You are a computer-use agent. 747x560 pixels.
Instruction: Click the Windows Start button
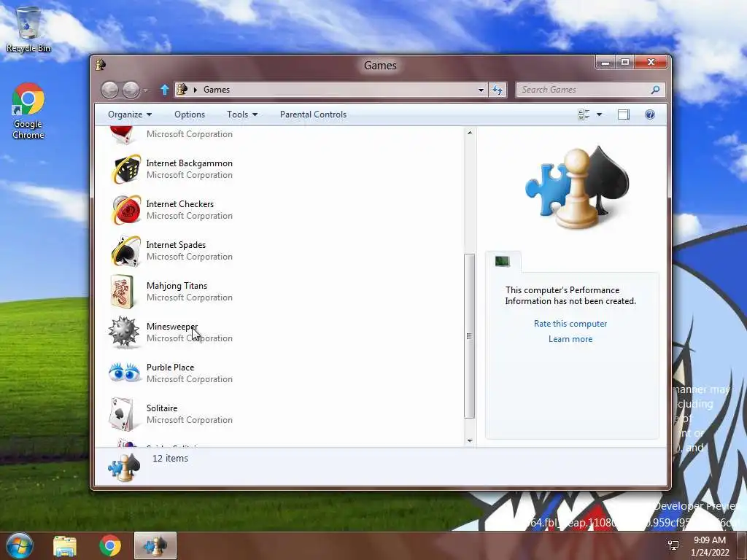19,545
